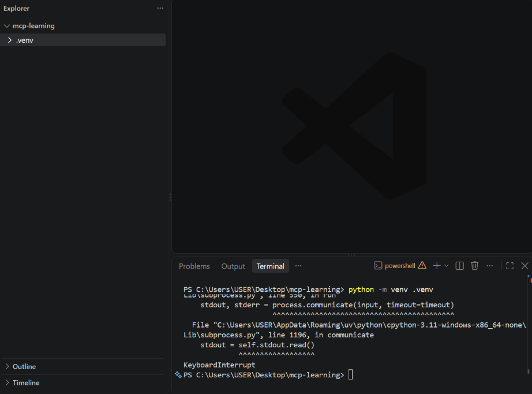Click the 'stdout = self.stdout.read()' line
532x394 pixels.
[x=257, y=345]
